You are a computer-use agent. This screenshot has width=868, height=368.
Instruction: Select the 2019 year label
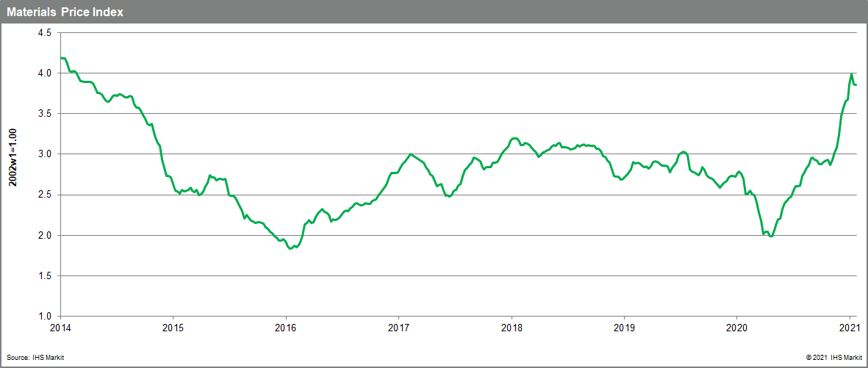[x=623, y=328]
